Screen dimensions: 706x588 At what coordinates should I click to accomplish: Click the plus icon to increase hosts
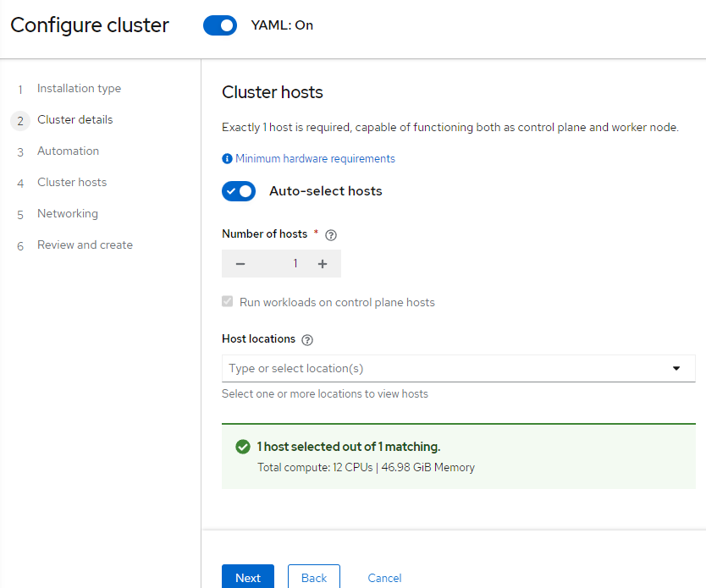(323, 264)
